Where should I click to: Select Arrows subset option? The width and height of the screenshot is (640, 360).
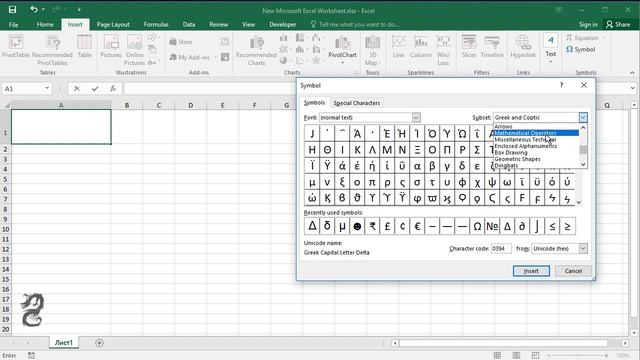click(x=536, y=127)
